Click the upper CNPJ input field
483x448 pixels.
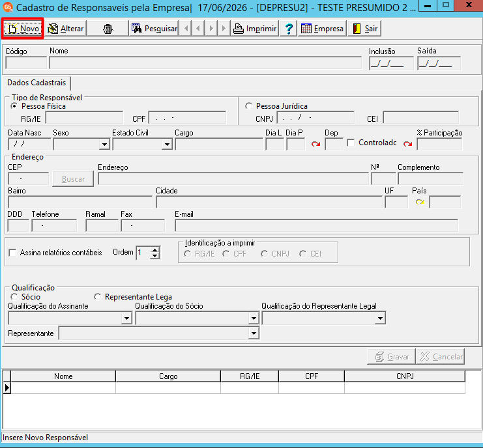click(x=315, y=118)
